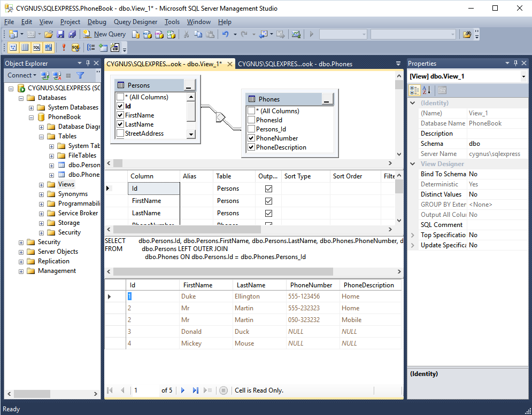Viewport: 532px width, 415px height.
Task: Click the Categorized icon in Properties panel
Action: pos(414,90)
